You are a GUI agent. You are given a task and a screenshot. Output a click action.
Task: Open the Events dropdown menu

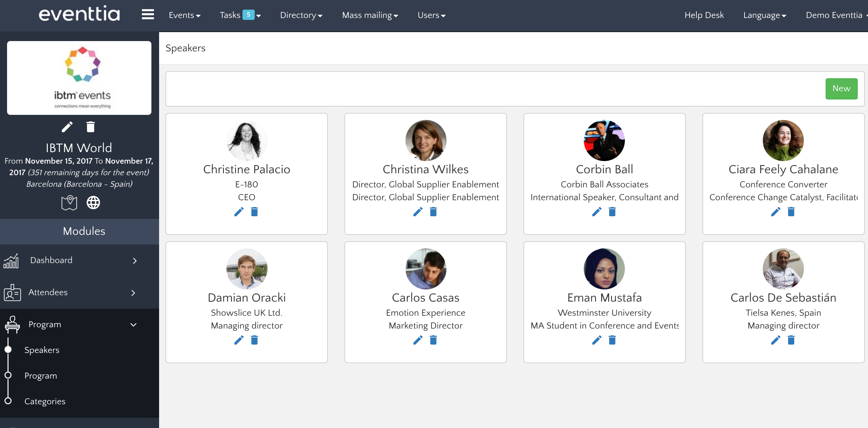tap(185, 15)
